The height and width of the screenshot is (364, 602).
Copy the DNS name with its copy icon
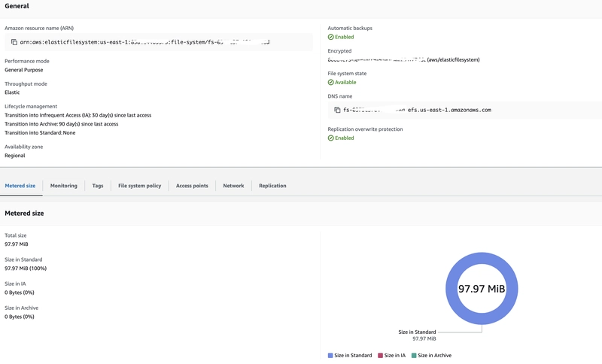coord(337,110)
